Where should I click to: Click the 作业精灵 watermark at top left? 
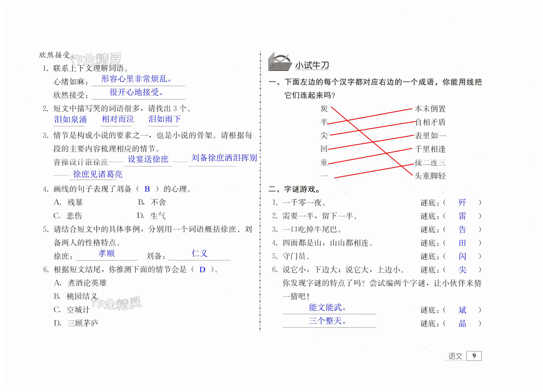pyautogui.click(x=96, y=59)
